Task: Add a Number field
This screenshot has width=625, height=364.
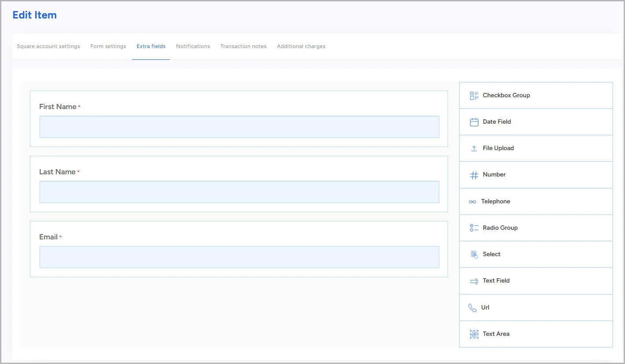Action: coord(536,175)
